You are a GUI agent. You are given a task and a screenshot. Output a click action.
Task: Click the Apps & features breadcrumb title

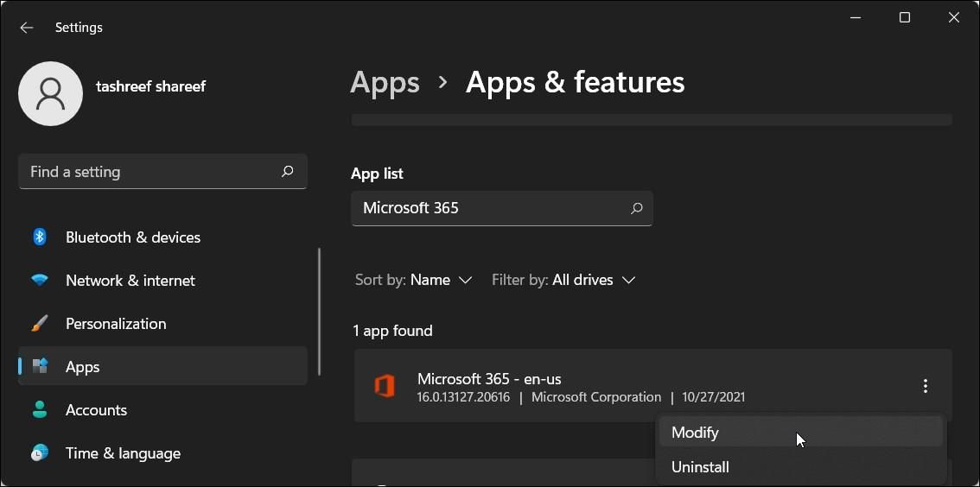point(575,82)
